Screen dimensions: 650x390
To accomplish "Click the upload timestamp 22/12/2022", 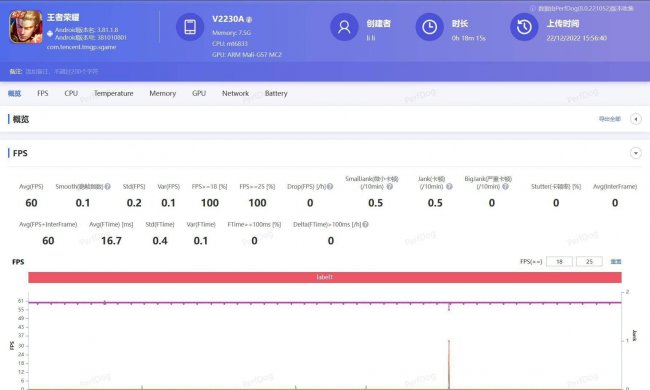I will [x=577, y=38].
